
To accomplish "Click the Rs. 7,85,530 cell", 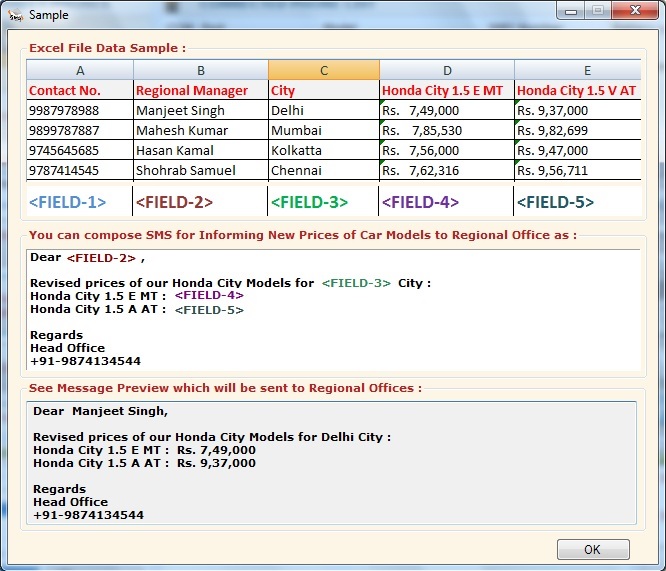I will point(447,130).
